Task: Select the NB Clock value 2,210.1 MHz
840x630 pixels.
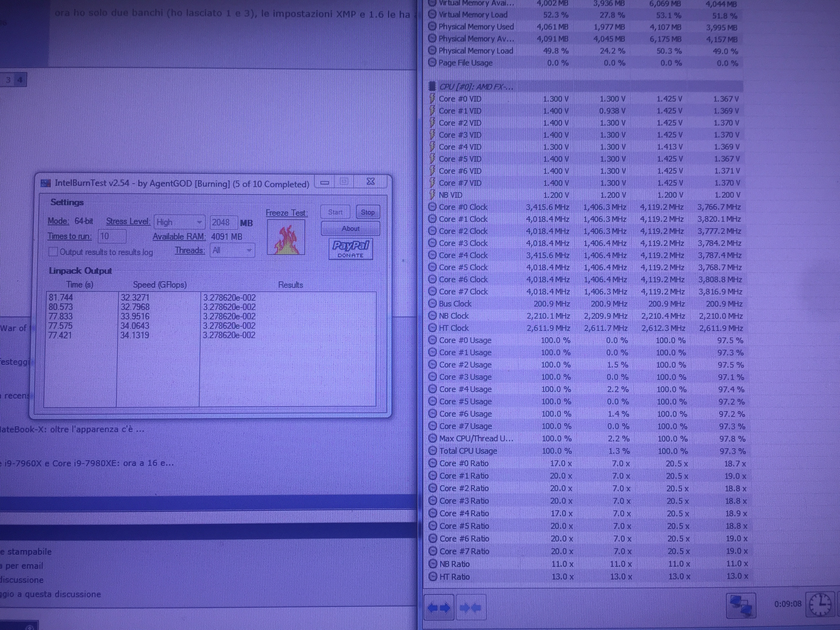Action: [x=548, y=316]
